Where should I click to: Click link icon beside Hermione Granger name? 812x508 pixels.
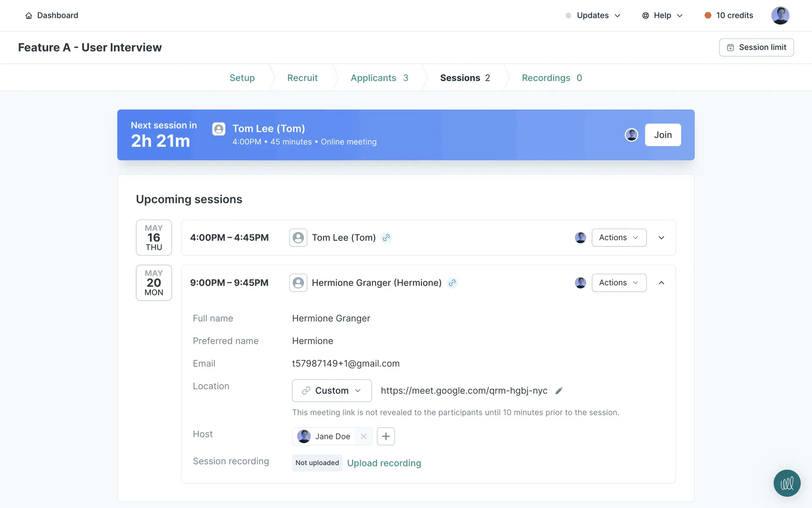click(452, 283)
